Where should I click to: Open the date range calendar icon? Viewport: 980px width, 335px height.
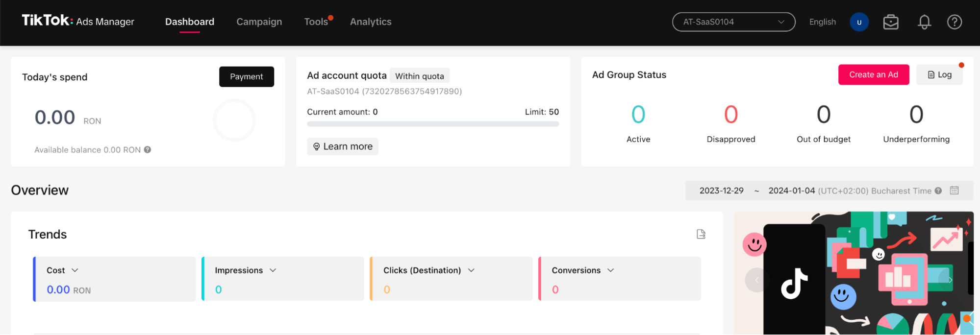coord(954,191)
